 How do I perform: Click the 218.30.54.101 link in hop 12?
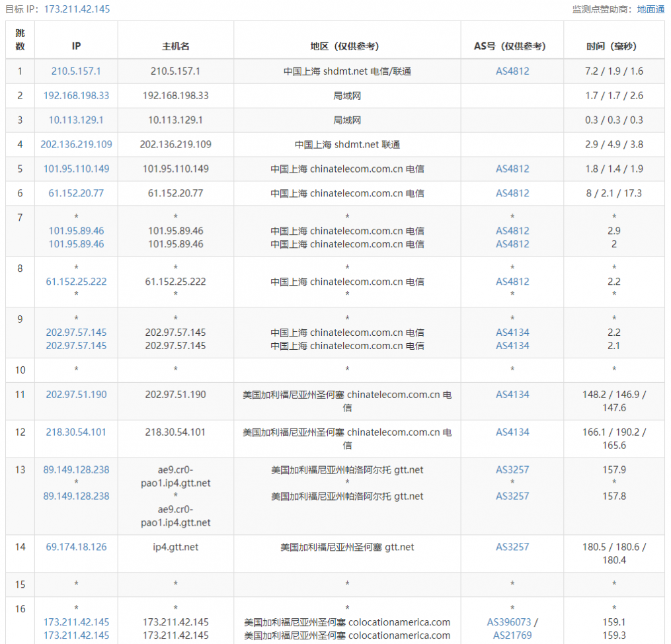pos(76,432)
